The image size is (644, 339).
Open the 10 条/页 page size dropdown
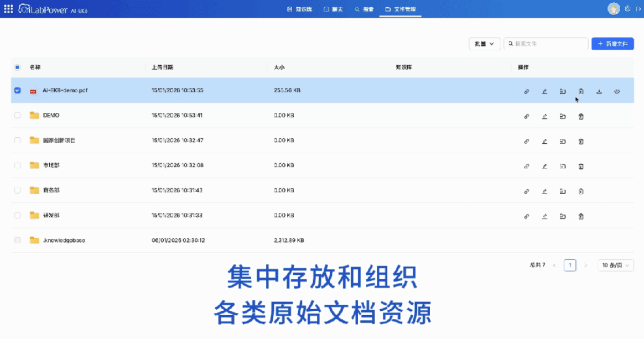point(616,265)
